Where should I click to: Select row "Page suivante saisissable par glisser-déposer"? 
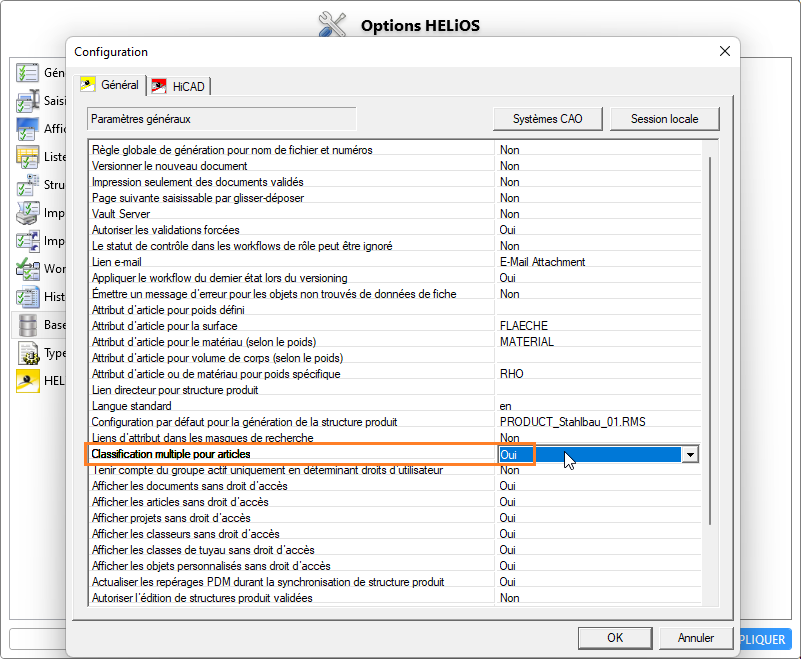tap(394, 198)
